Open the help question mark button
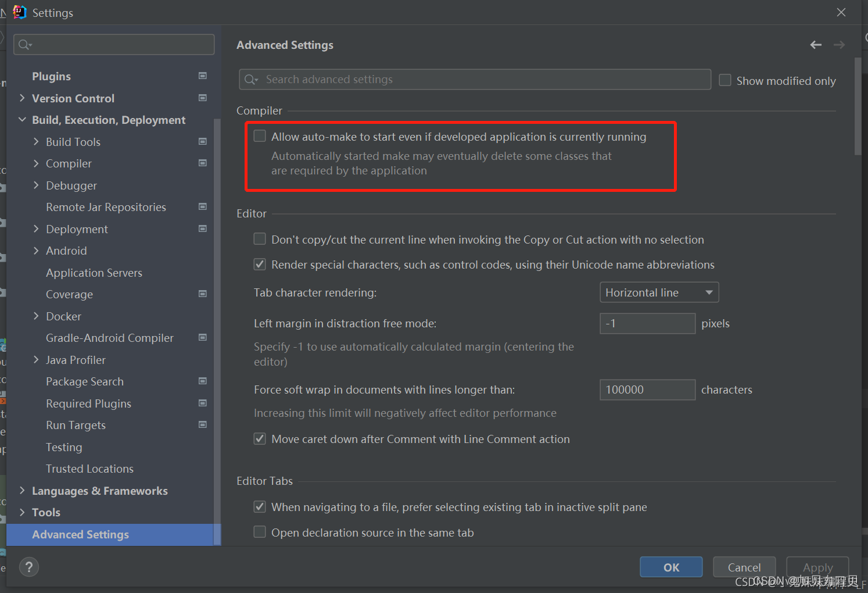This screenshot has height=593, width=868. [x=29, y=567]
